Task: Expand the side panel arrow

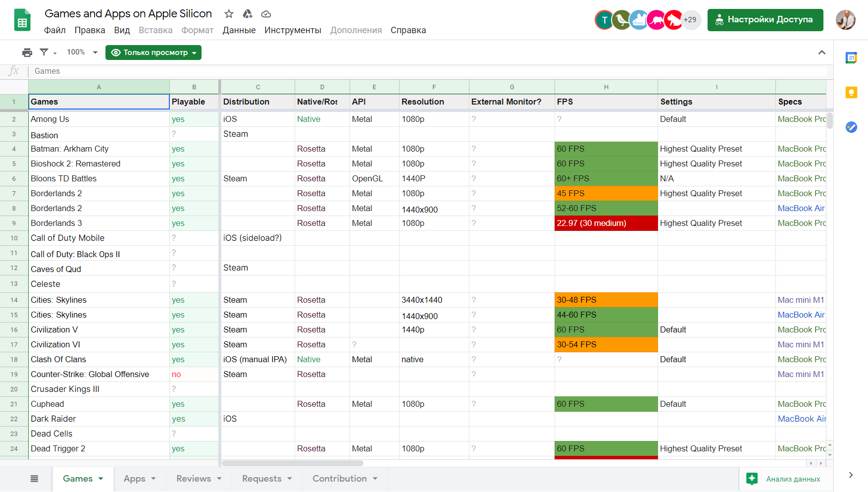Action: (x=851, y=475)
